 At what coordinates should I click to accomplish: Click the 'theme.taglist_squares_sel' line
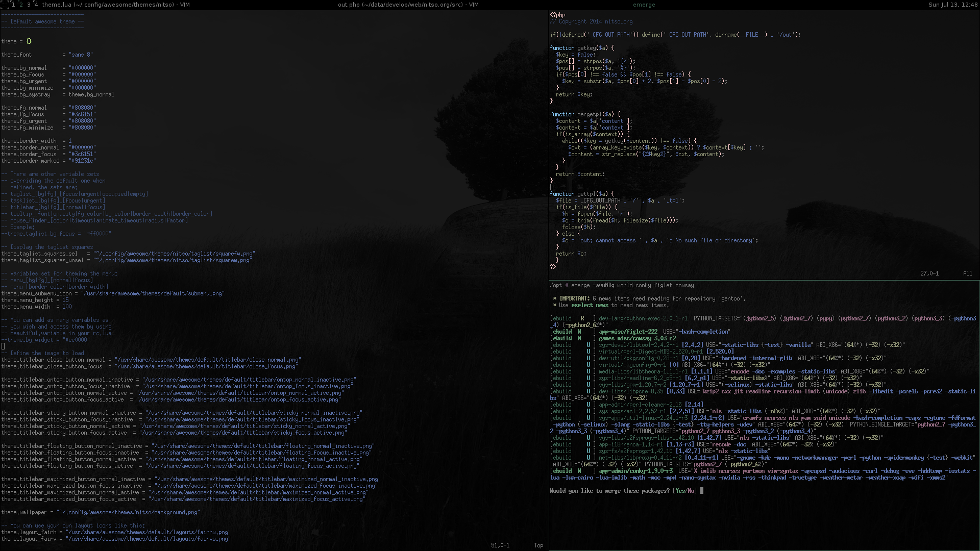pyautogui.click(x=128, y=254)
